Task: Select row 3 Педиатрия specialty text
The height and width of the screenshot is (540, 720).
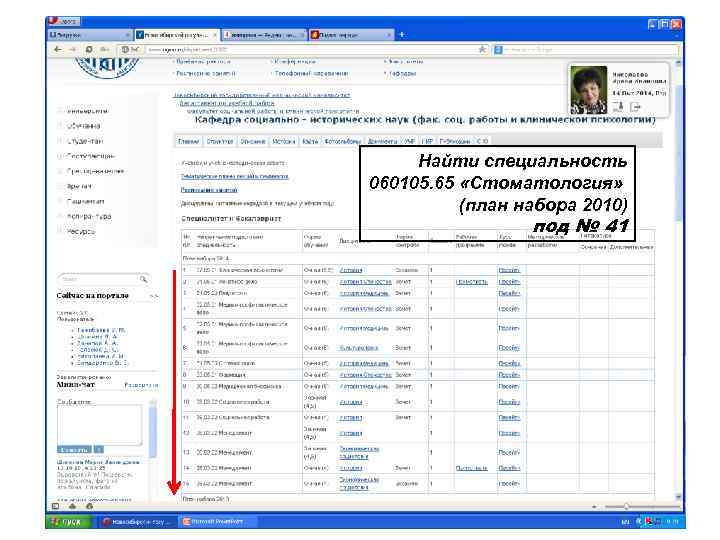Action: [x=222, y=293]
